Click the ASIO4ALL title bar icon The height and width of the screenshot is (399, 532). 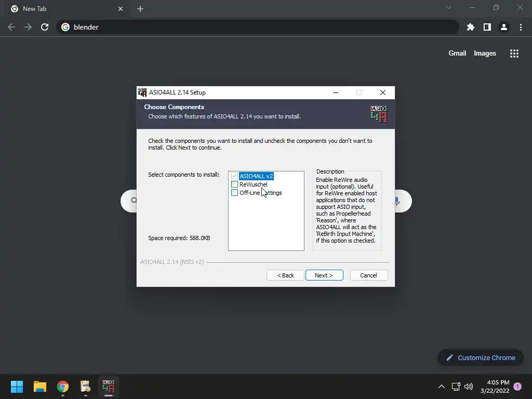click(142, 92)
